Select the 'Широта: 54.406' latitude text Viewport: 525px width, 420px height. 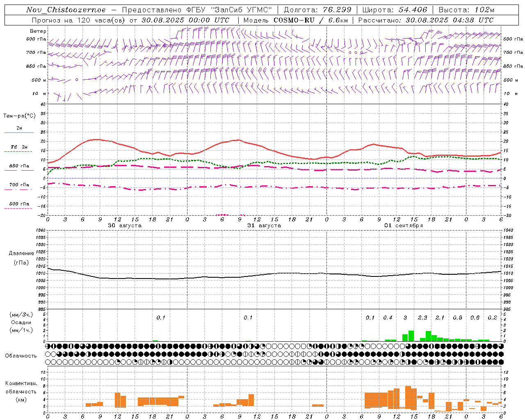[x=395, y=10]
